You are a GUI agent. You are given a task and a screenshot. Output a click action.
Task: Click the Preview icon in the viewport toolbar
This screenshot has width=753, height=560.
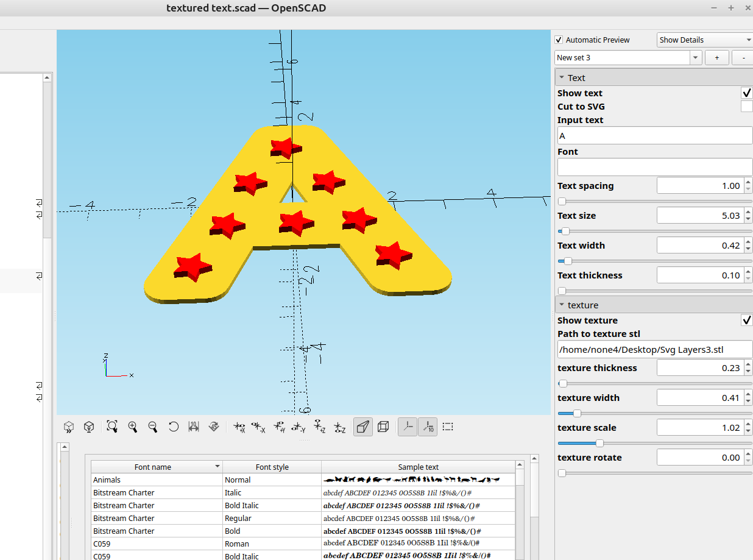[69, 427]
